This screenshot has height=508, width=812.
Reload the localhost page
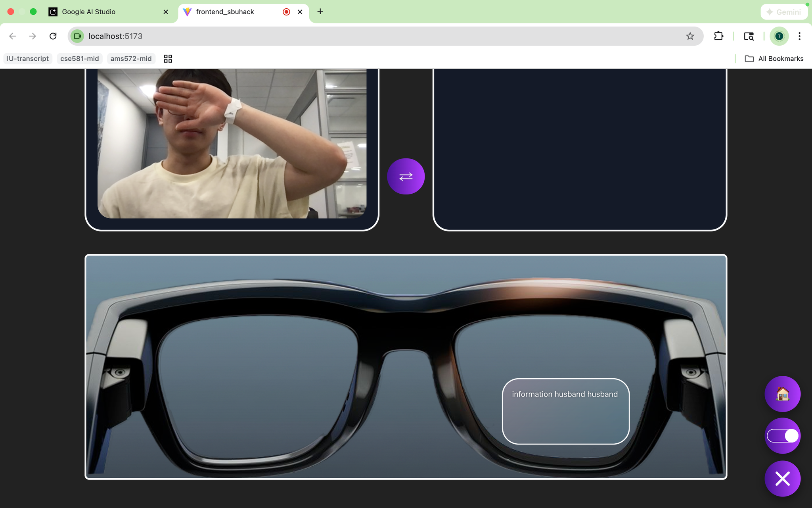click(x=53, y=36)
